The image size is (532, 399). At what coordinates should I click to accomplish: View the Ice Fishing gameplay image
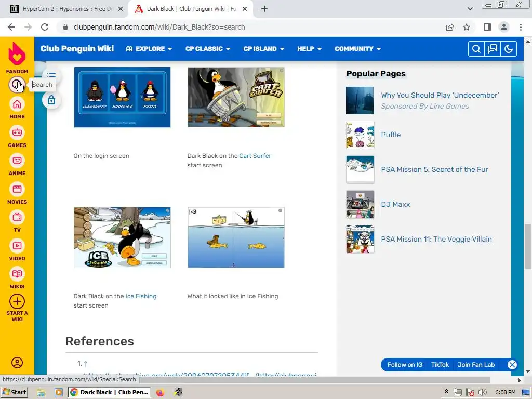tap(236, 237)
